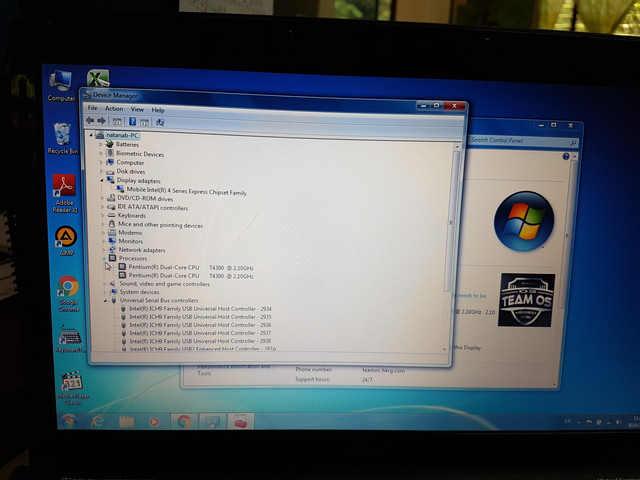Click Performance information and Tools link
Screen dimensions: 640x480
(x=233, y=370)
